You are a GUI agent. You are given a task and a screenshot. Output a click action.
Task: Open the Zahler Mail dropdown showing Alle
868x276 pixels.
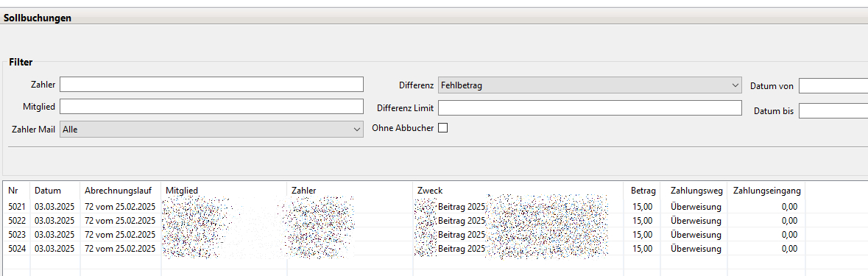211,129
